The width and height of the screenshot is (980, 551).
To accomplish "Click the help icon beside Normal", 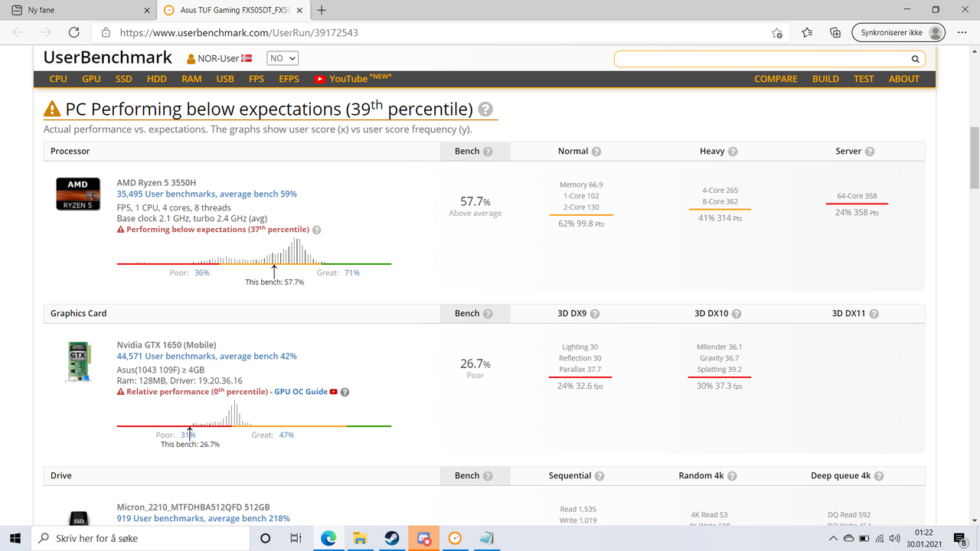I will click(x=596, y=152).
